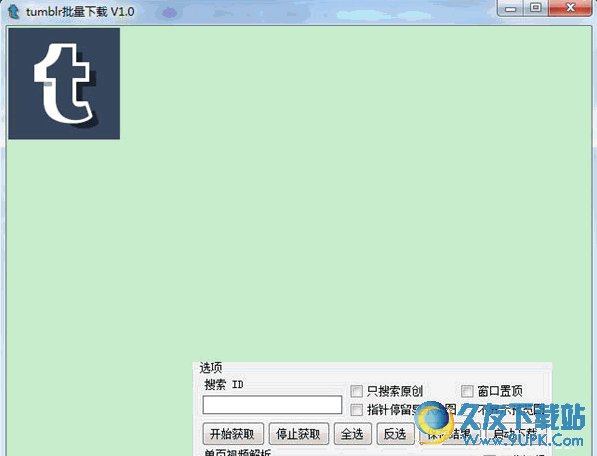Maximize the tumblr批量下载 window
Screen dimensions: 597x456
(x=536, y=8)
